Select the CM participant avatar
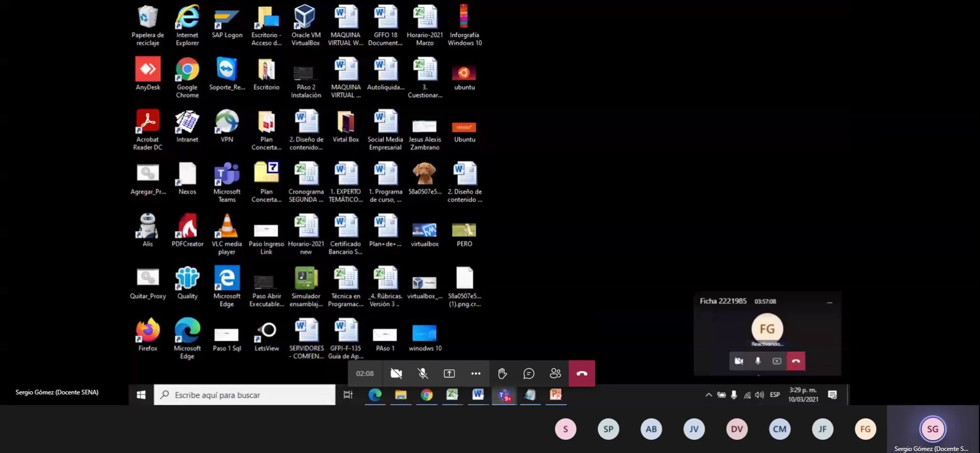The height and width of the screenshot is (453, 980). 780,429
